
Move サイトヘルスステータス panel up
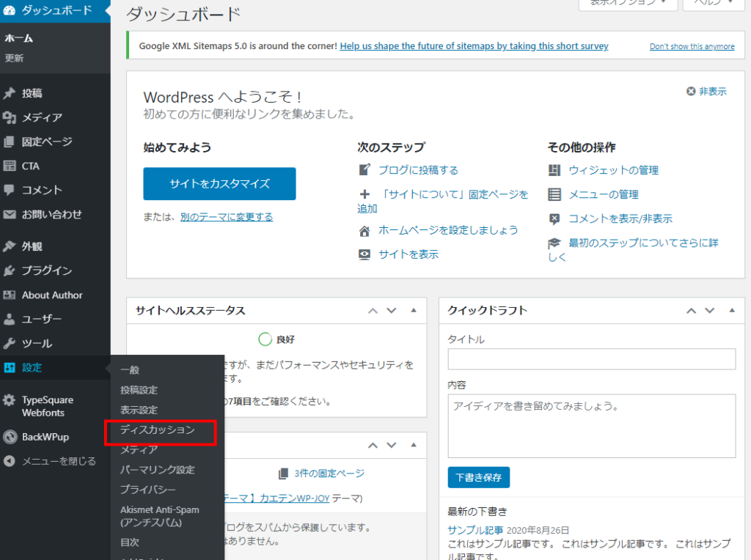tap(373, 311)
